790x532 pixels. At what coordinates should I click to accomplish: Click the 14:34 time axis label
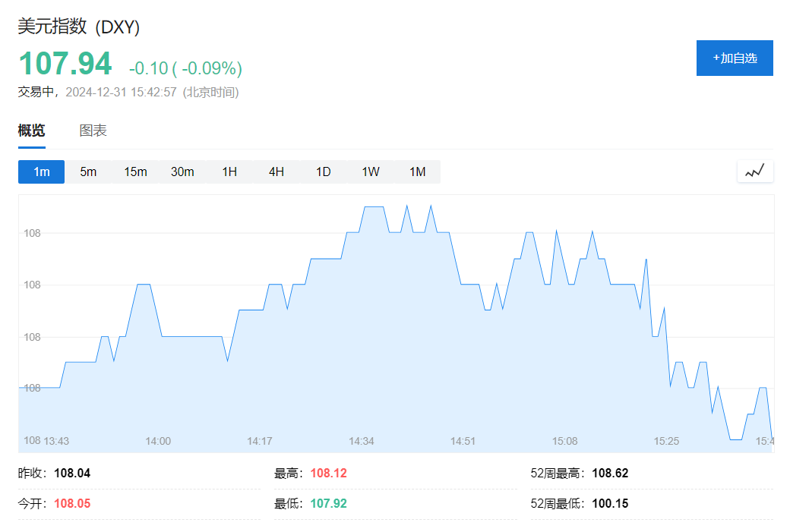point(362,441)
